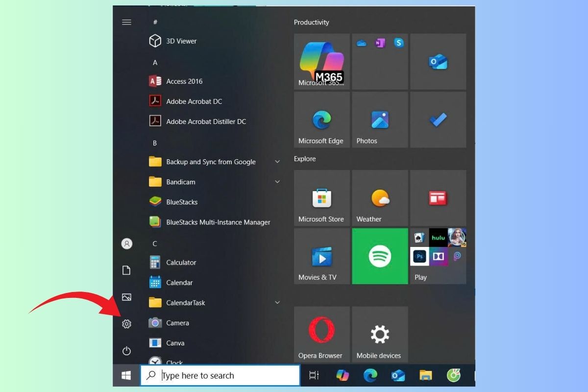Click the # letter header in app list
This screenshot has width=588, height=392.
(x=155, y=22)
